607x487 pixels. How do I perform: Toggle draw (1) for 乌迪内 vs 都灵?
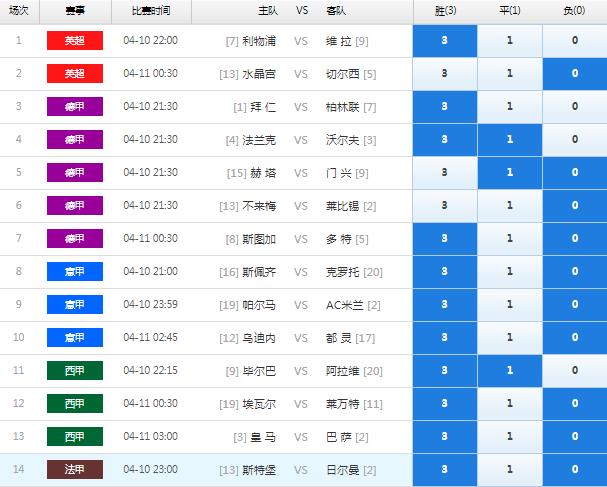point(510,338)
